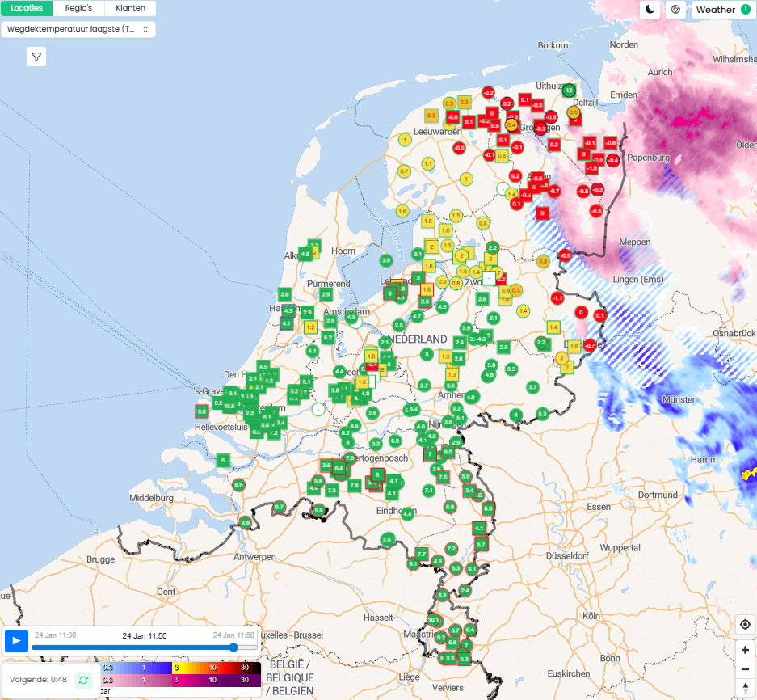This screenshot has width=757, height=700.
Task: Select yellow square marker 0.8
Action: pyautogui.click(x=502, y=155)
